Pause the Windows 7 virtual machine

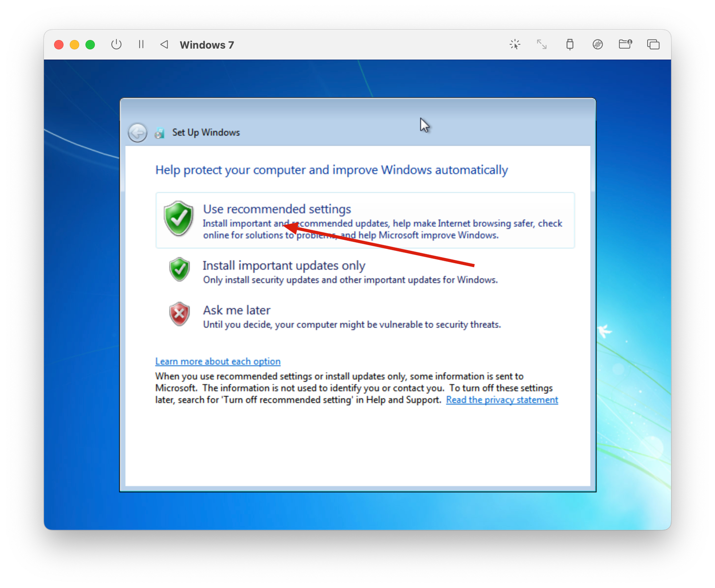tap(141, 44)
